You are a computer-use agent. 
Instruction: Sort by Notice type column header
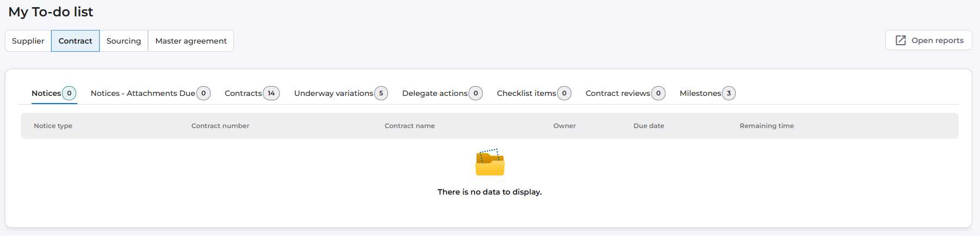53,126
